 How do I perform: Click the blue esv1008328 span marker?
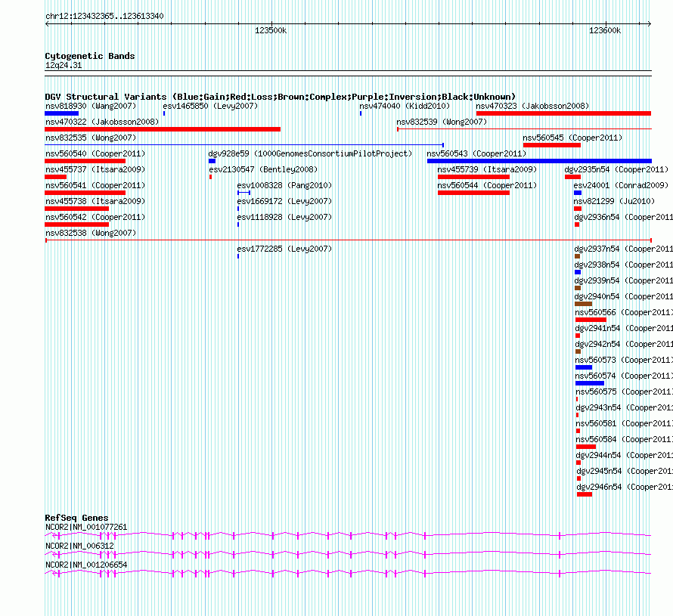click(243, 193)
